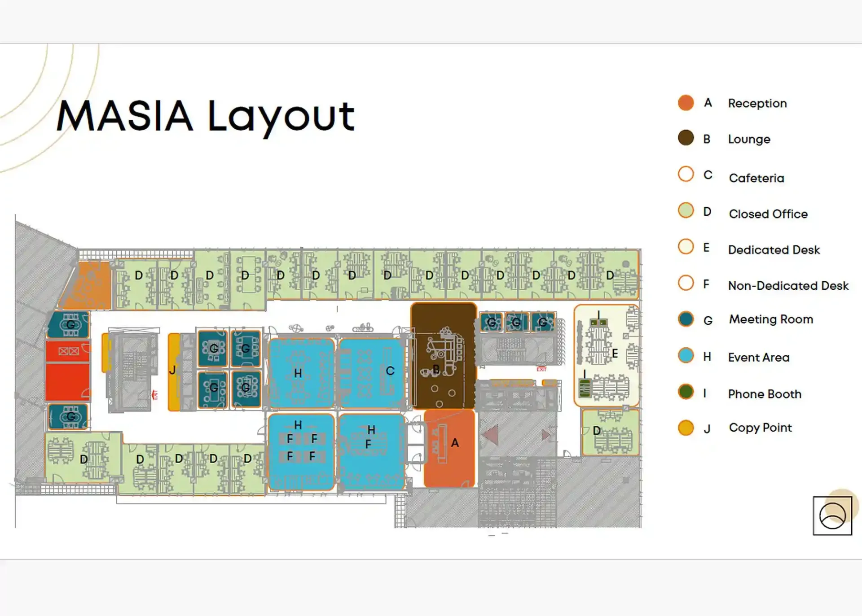Click the Copy Point yellow legend swatch
The height and width of the screenshot is (616, 862).
tap(686, 428)
